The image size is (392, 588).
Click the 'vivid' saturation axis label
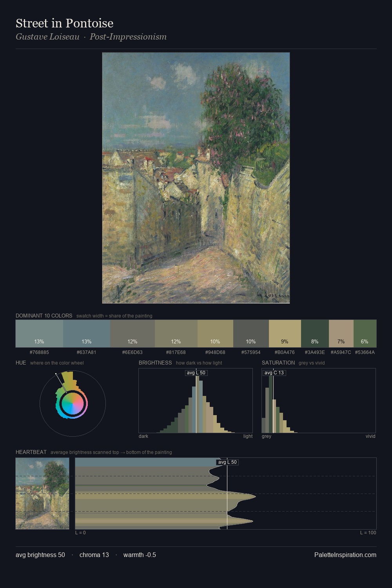click(370, 436)
